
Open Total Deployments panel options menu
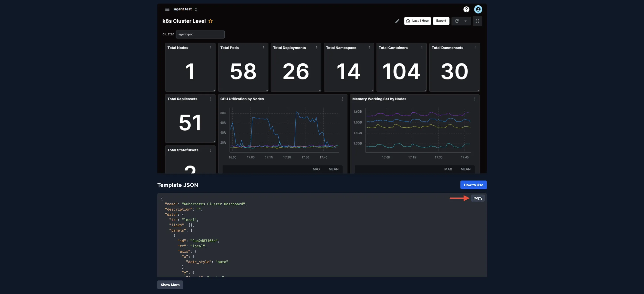pos(316,48)
